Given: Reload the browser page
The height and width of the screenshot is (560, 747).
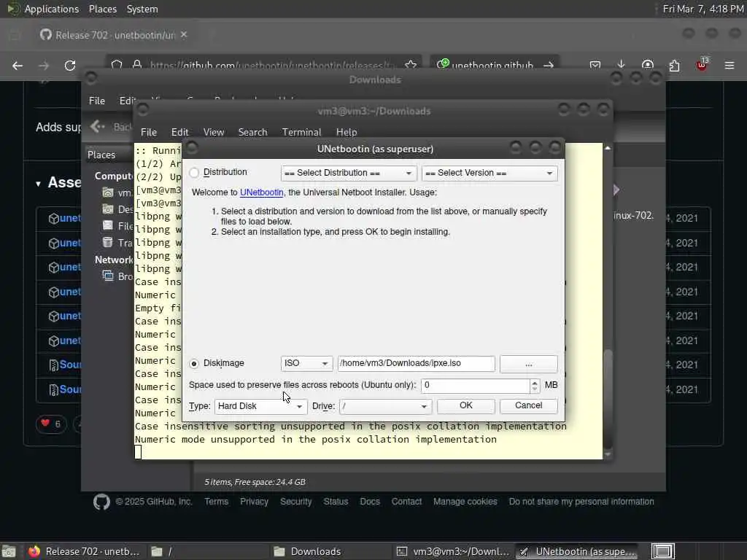Looking at the screenshot, I should pyautogui.click(x=70, y=66).
